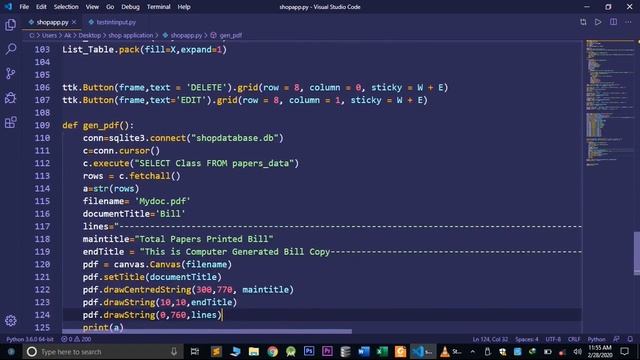Click the "shopdatabase.db" string on line 110
This screenshot has height=360, width=640.
(x=235, y=138)
